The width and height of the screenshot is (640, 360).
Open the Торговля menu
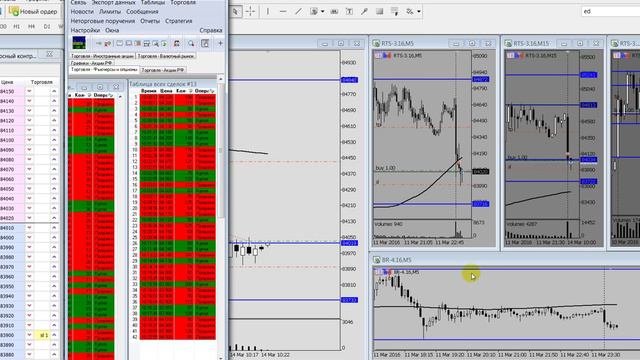pos(183,2)
